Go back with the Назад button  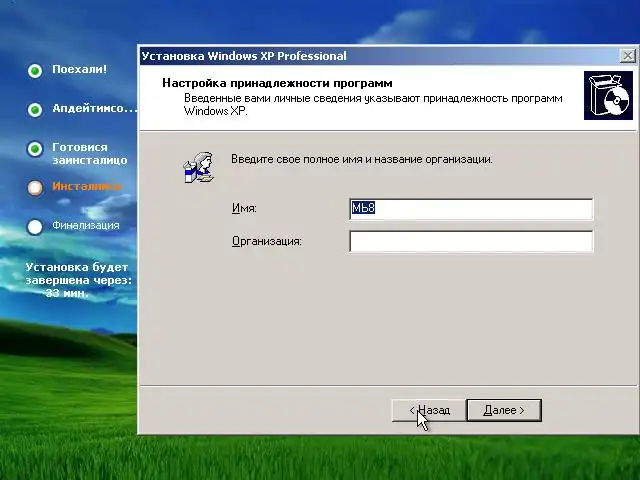tap(429, 410)
